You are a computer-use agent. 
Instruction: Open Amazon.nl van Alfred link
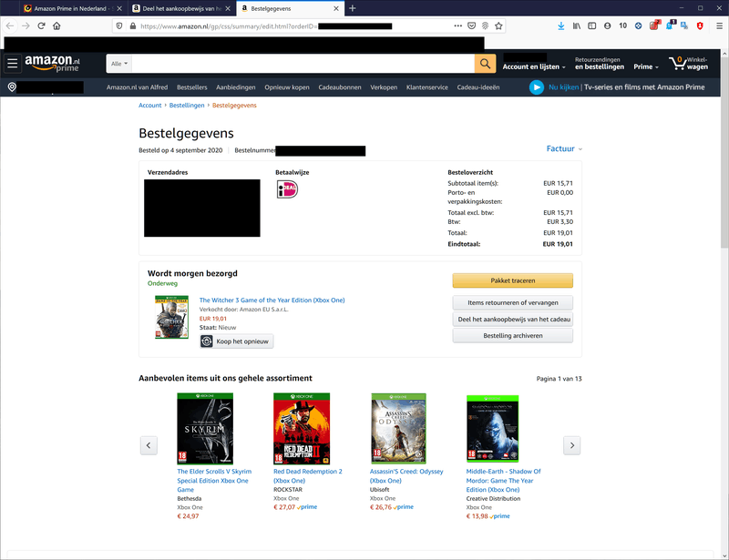coord(138,87)
